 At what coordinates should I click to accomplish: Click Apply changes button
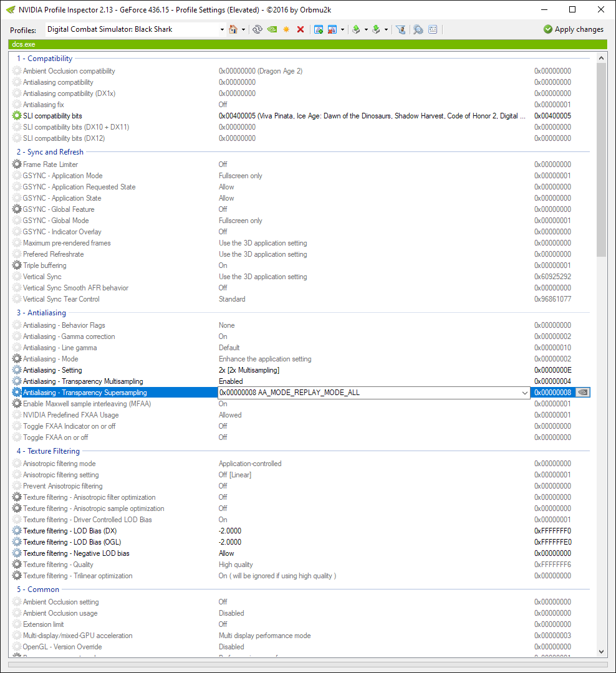tap(574, 29)
